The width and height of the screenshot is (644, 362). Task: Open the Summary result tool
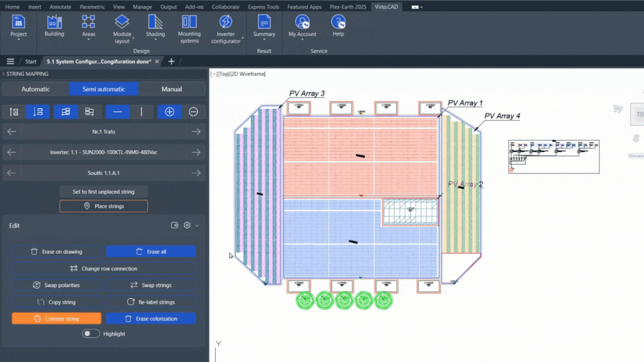pyautogui.click(x=264, y=27)
